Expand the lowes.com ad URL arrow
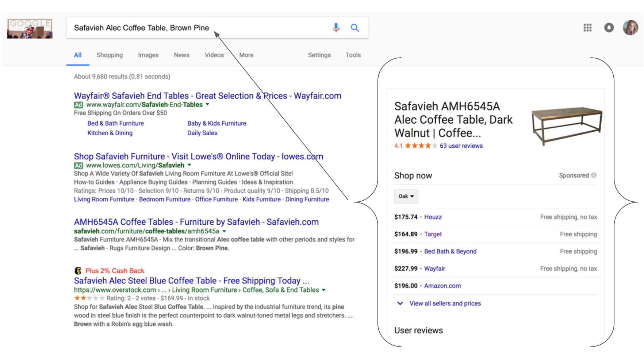 tap(189, 165)
